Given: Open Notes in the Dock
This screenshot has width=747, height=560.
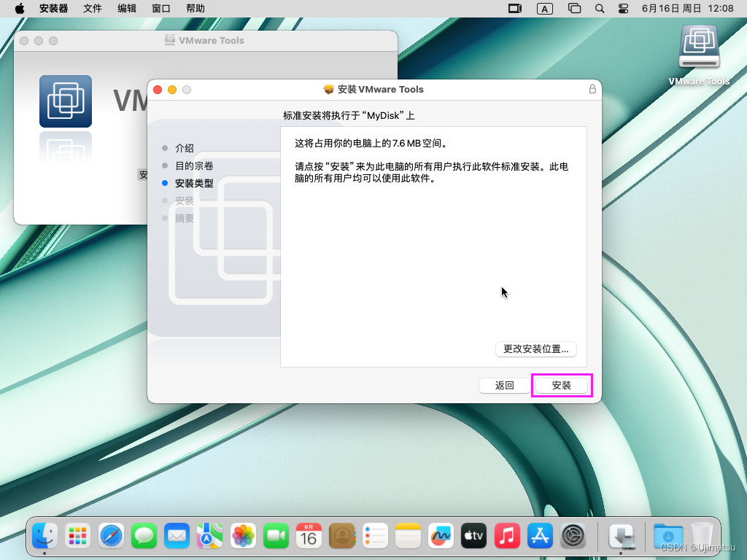Looking at the screenshot, I should pyautogui.click(x=408, y=536).
